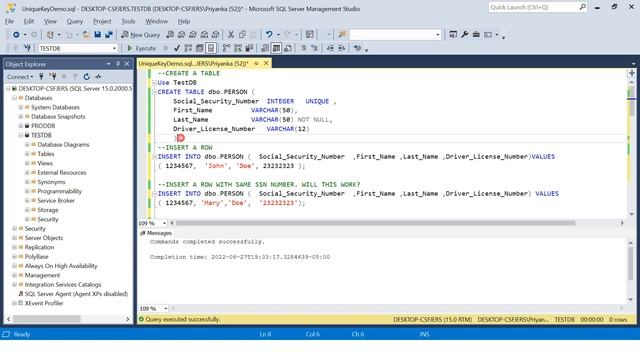Click the Object Explorer horizontal scrollbar
Screen dimensions: 640x360
pyautogui.click(x=47, y=319)
